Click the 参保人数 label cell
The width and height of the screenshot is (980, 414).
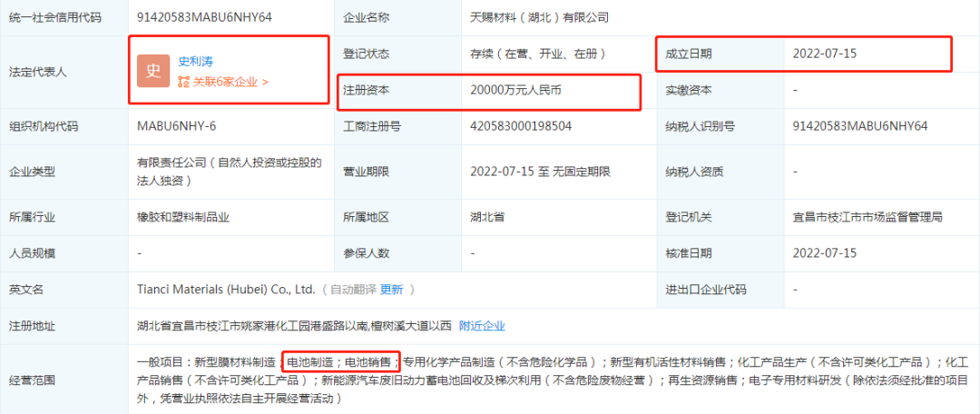[x=397, y=253]
